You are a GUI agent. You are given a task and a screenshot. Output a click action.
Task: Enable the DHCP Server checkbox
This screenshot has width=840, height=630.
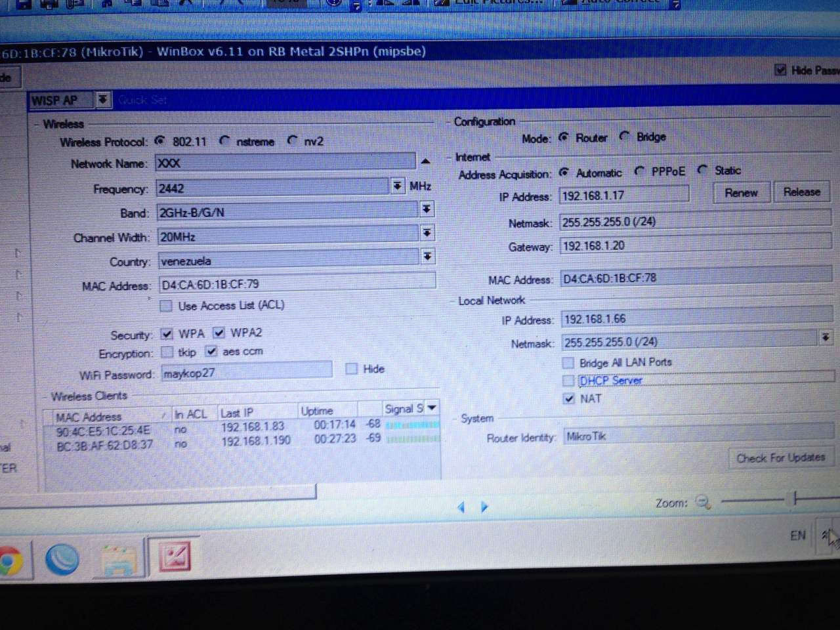(x=568, y=381)
